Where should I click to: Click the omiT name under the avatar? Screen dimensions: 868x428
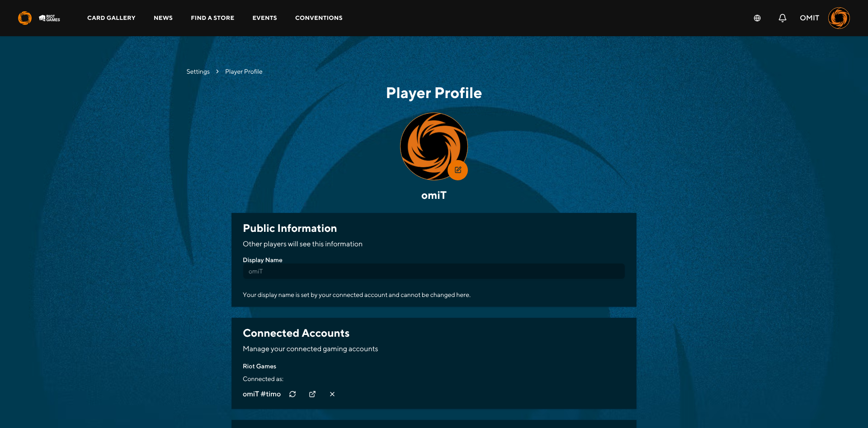click(x=434, y=195)
